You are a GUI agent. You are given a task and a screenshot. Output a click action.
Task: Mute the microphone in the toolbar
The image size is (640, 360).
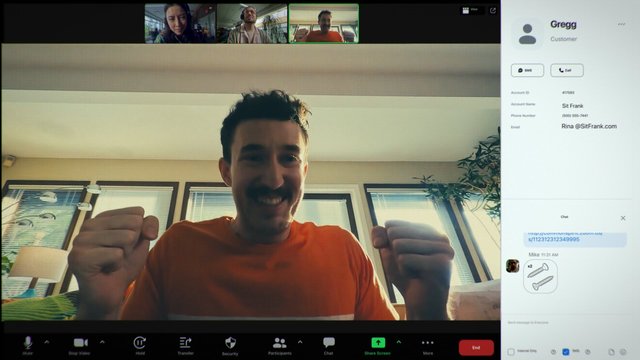click(x=28, y=345)
